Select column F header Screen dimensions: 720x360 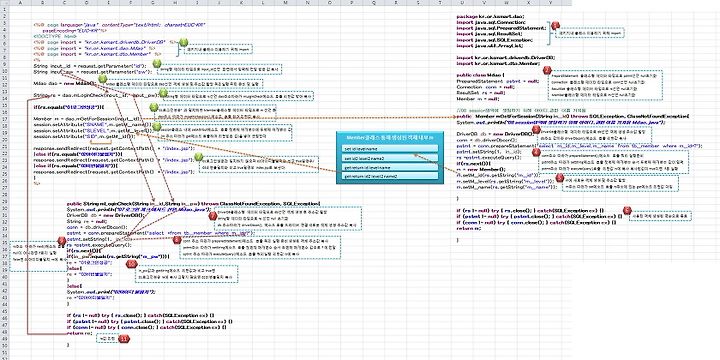point(130,3)
